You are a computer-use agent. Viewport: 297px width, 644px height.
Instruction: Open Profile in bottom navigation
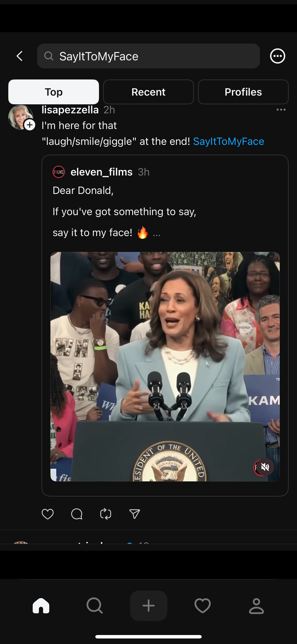click(256, 606)
